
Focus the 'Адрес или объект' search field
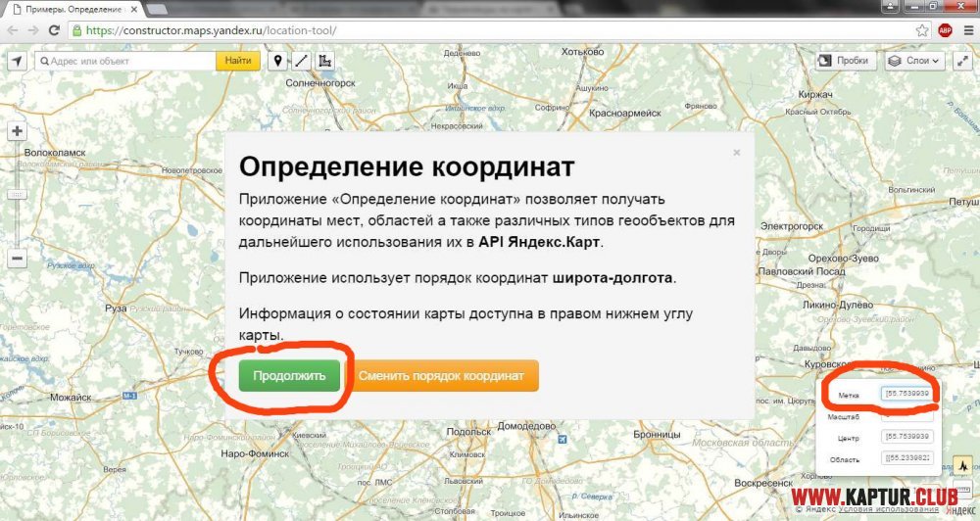coord(125,61)
